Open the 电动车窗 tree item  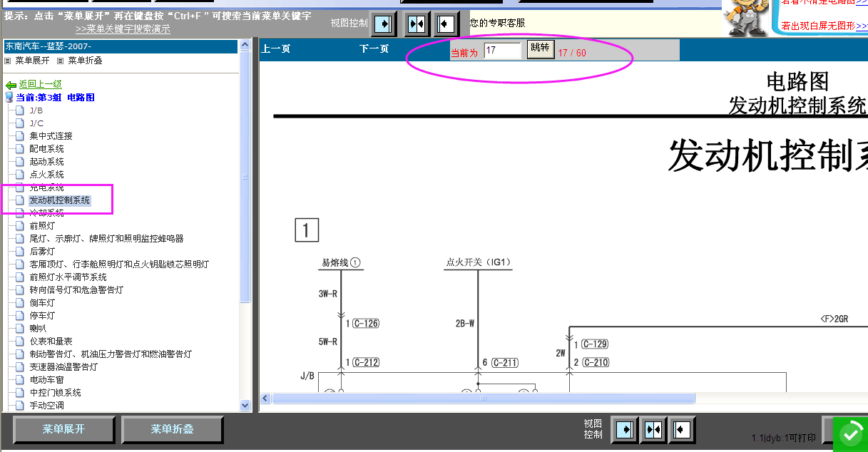(x=46, y=380)
